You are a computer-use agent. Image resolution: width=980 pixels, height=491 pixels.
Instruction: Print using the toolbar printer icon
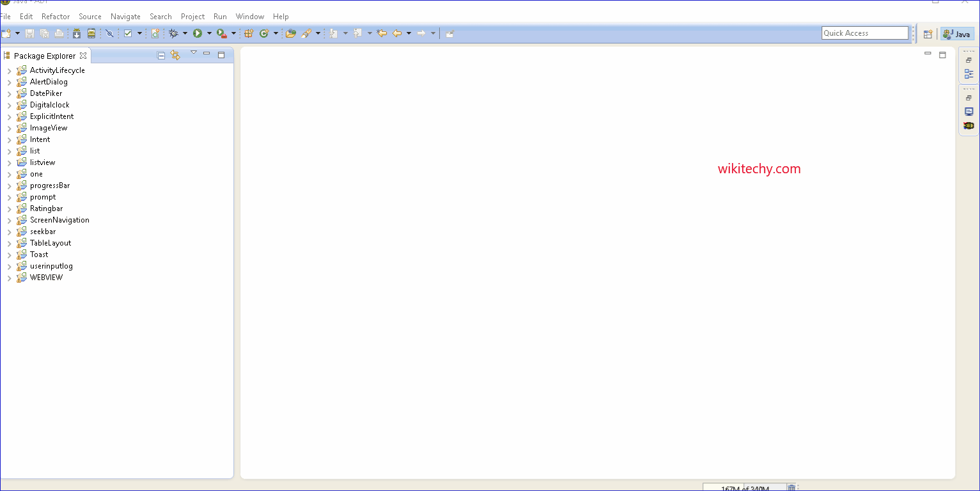point(59,33)
